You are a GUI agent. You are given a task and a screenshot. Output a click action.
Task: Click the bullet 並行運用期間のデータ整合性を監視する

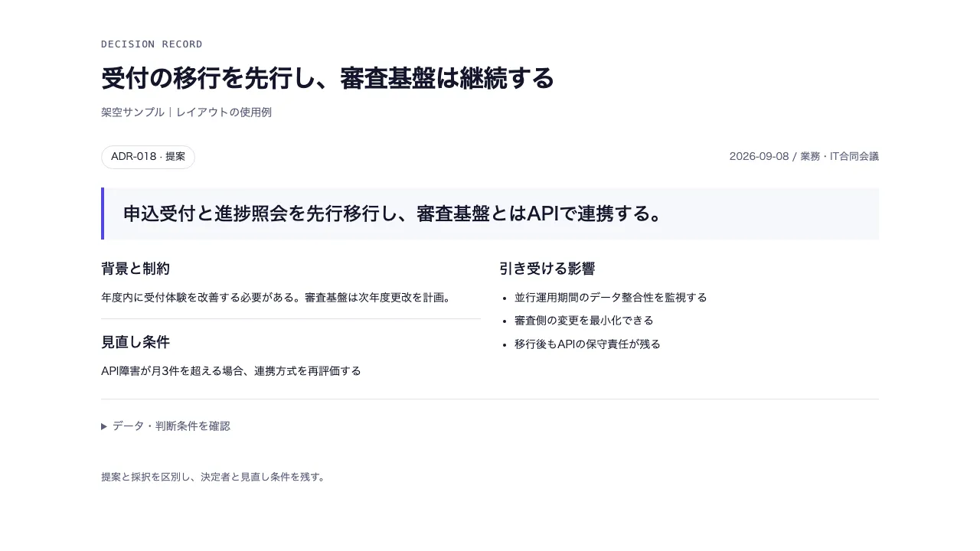tap(611, 298)
